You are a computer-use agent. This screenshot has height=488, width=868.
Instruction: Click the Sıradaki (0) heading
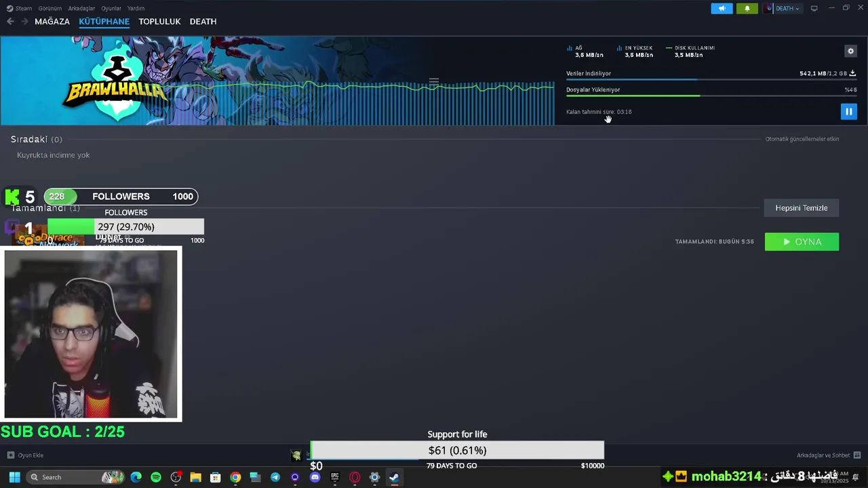(37, 139)
